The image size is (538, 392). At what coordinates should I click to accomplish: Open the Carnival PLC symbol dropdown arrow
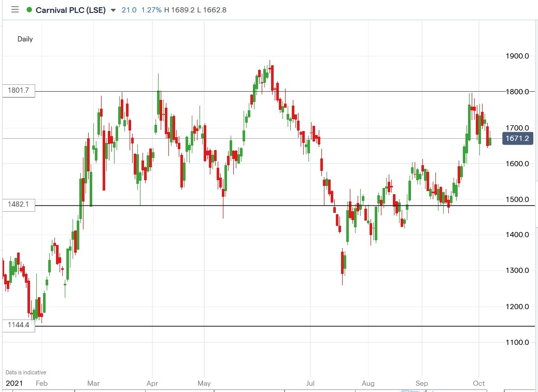click(x=113, y=9)
